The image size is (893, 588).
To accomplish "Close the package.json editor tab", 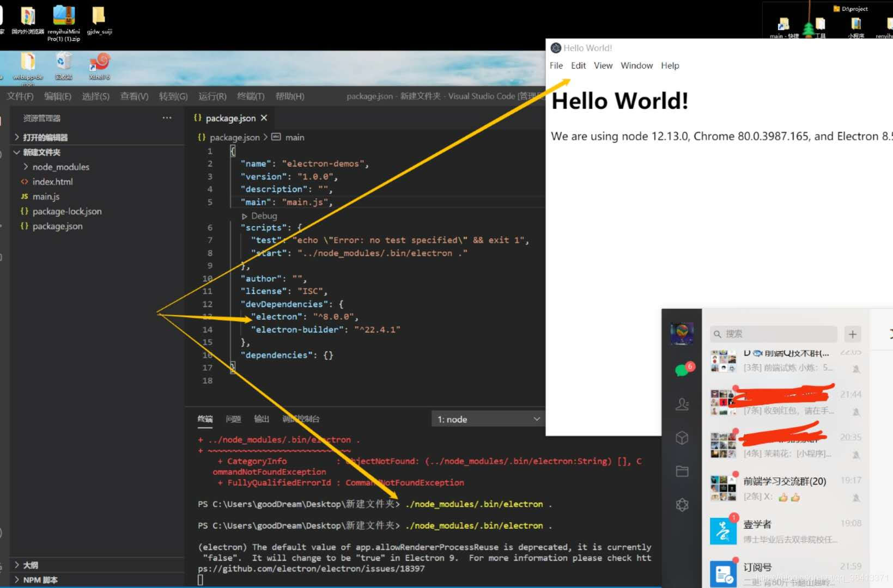I will pyautogui.click(x=264, y=118).
